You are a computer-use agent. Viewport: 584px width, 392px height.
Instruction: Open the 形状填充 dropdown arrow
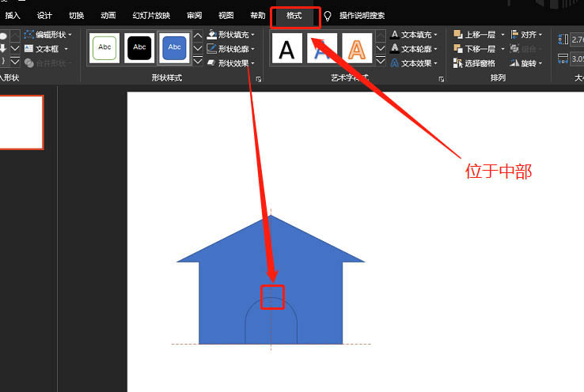253,35
